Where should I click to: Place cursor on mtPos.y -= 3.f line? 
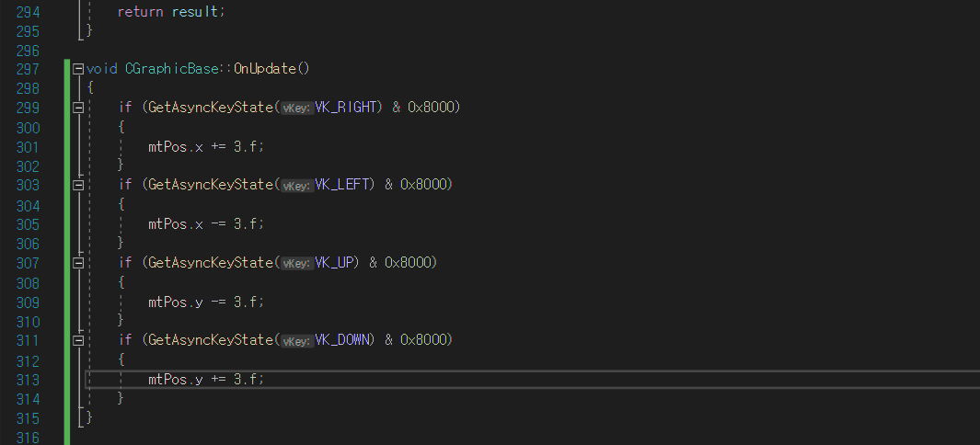[205, 302]
